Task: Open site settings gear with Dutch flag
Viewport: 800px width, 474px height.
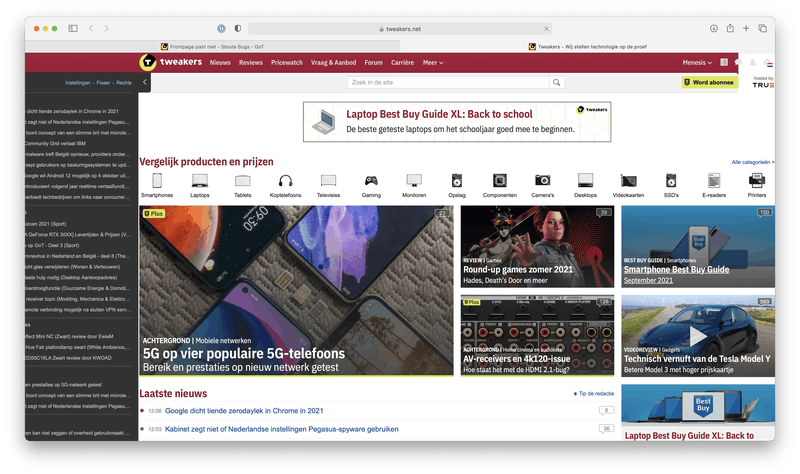Action: (768, 63)
